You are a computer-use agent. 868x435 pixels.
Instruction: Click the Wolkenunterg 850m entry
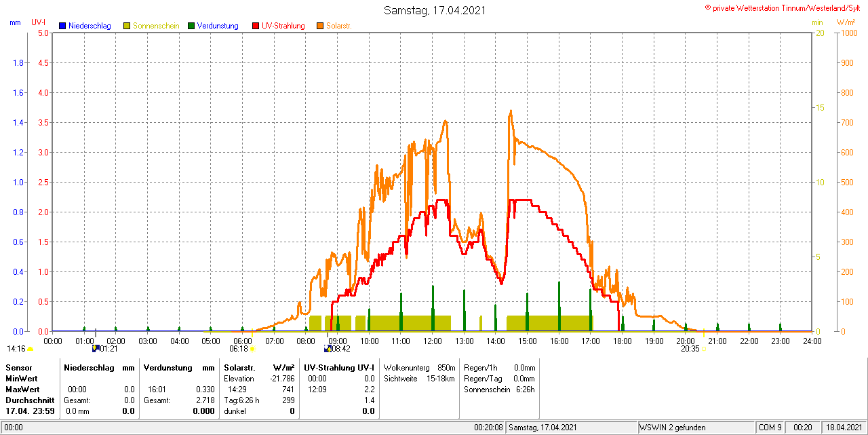point(419,367)
